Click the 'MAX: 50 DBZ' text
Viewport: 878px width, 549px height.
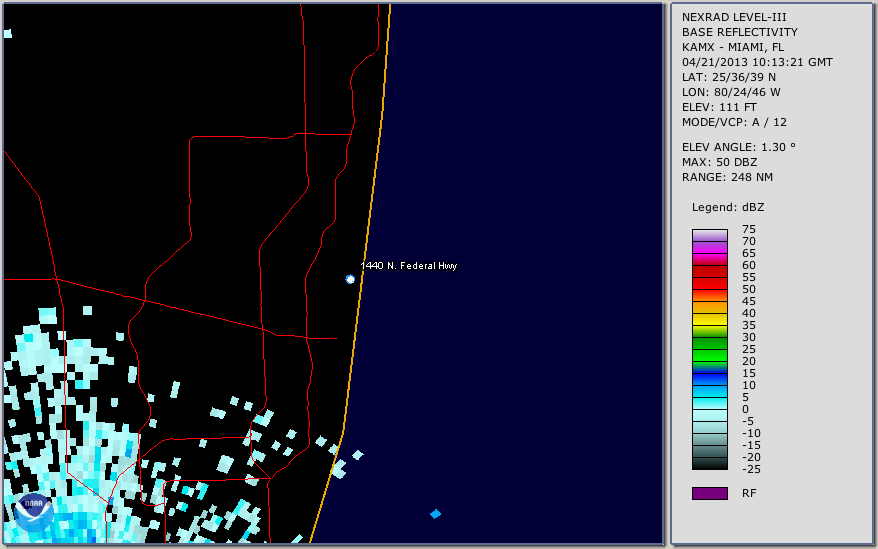click(720, 162)
